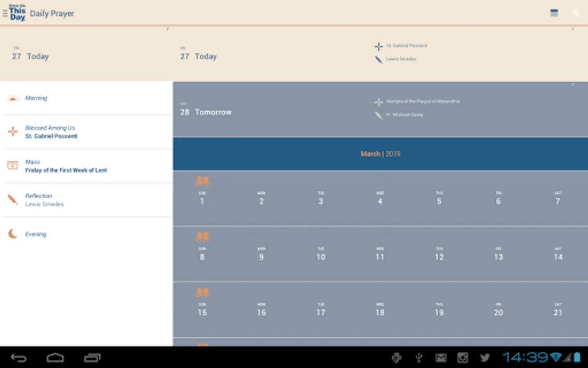Tap Martyrs of the Plague of Alexandria link
This screenshot has height=368, width=588.
pos(423,101)
